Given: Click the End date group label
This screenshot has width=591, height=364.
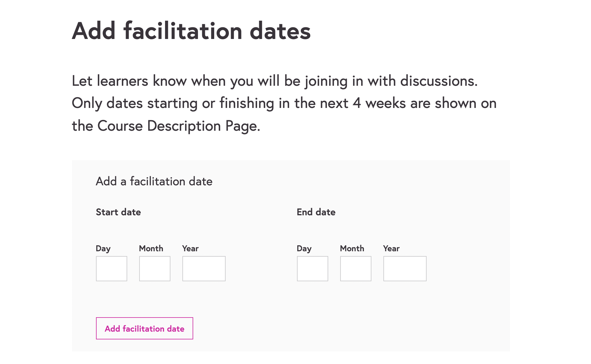Looking at the screenshot, I should pyautogui.click(x=316, y=212).
